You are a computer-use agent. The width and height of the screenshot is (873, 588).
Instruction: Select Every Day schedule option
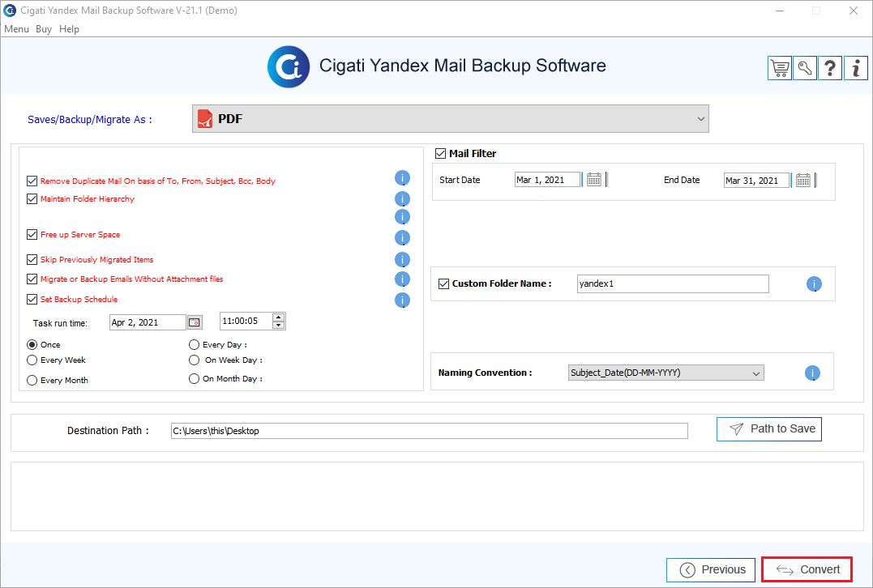pos(194,344)
